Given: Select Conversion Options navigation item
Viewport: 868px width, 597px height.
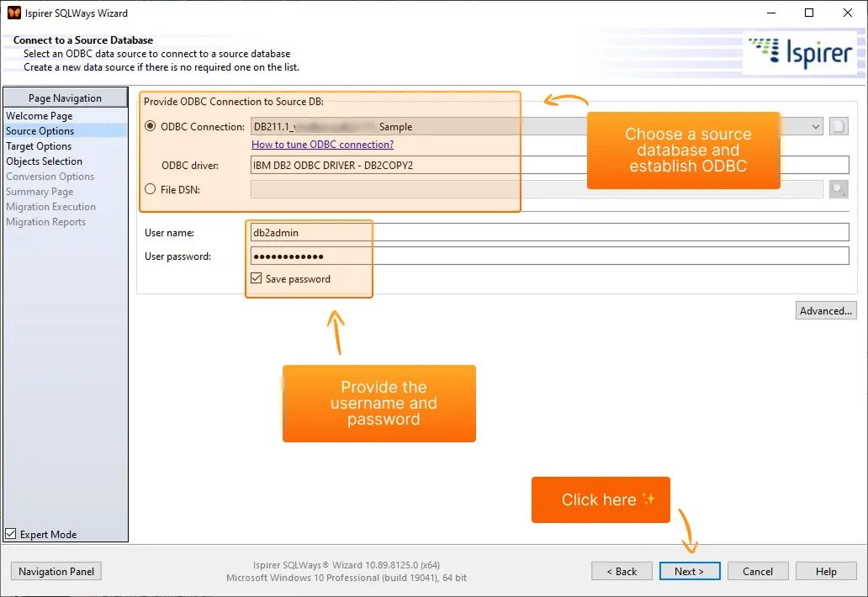Looking at the screenshot, I should click(x=50, y=177).
